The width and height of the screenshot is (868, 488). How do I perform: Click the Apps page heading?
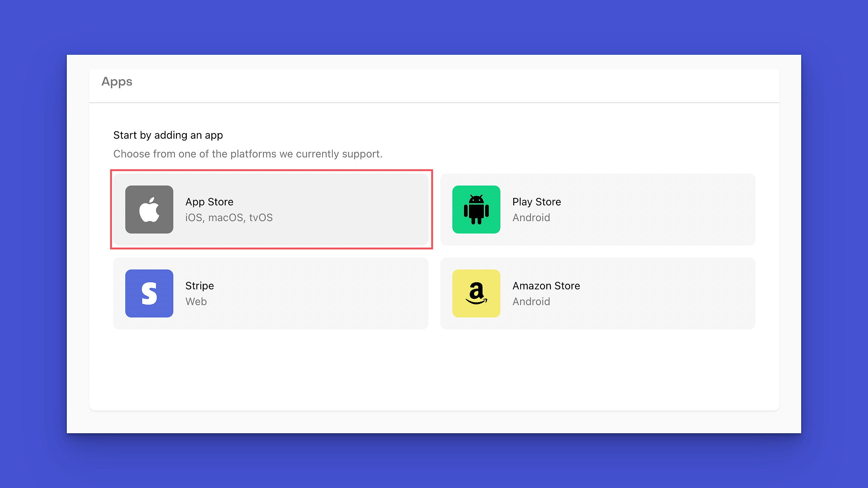tap(117, 82)
